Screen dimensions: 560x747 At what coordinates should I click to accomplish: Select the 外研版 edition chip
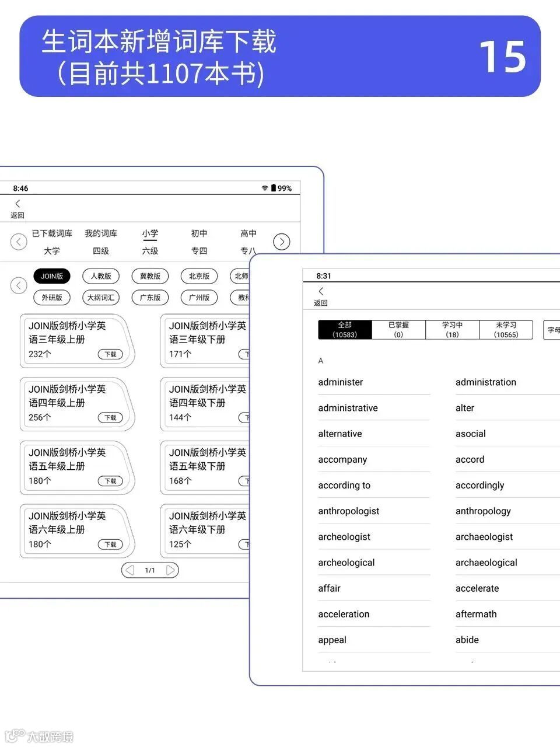pos(52,298)
